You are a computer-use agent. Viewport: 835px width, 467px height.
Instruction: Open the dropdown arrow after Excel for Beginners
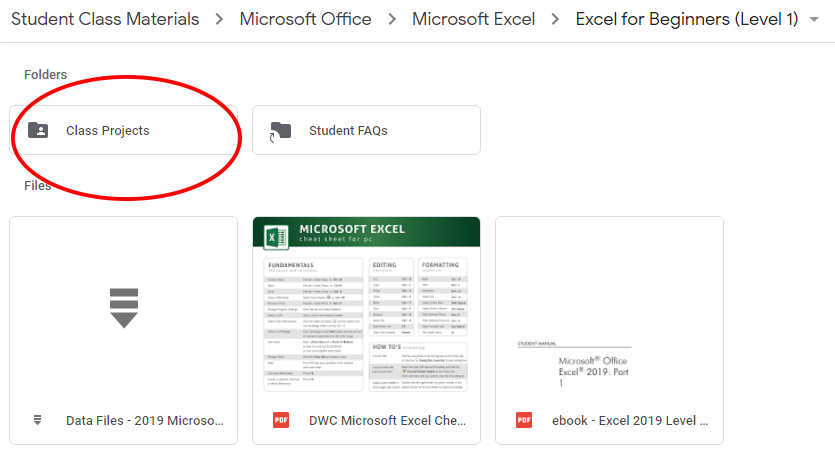(813, 20)
